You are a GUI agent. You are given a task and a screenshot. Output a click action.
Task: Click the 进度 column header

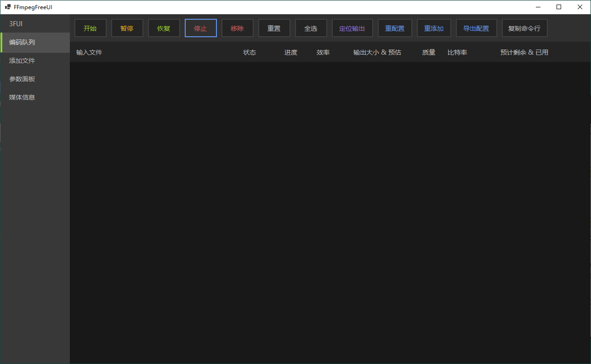tap(290, 52)
